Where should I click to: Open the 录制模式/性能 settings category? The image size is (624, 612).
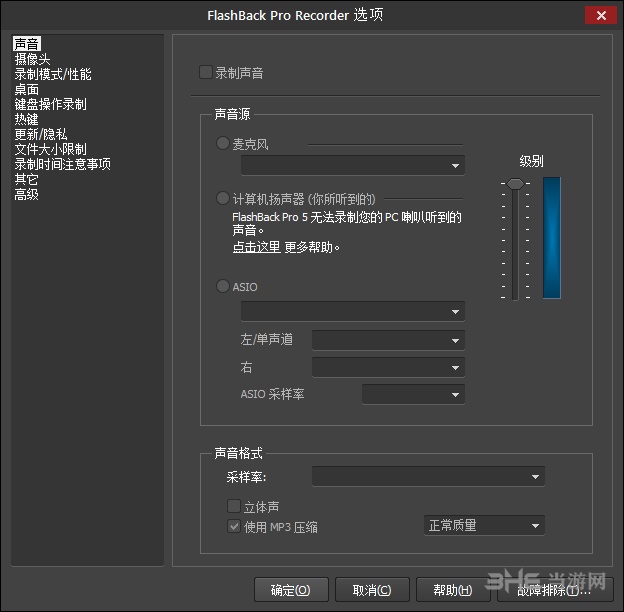point(53,74)
